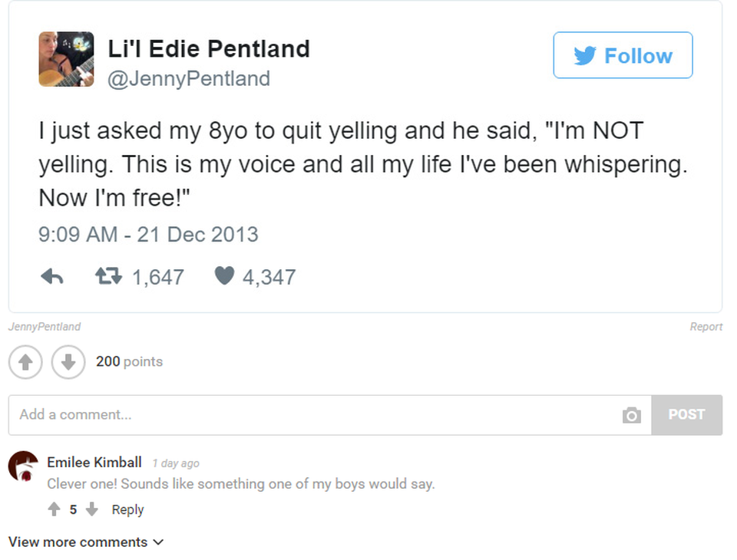Report this post

(x=706, y=327)
